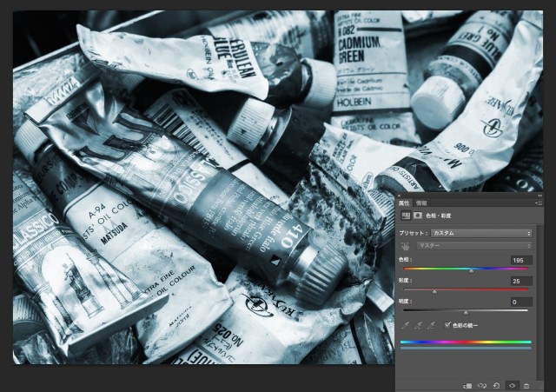Click the clip to layer icon
This screenshot has height=392, width=556.
tap(468, 385)
